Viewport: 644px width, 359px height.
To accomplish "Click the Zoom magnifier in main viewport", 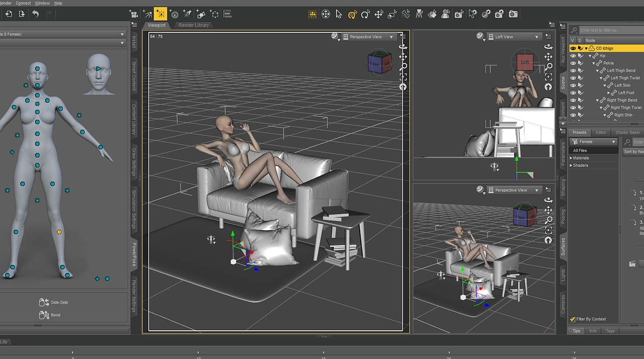I will point(403,66).
